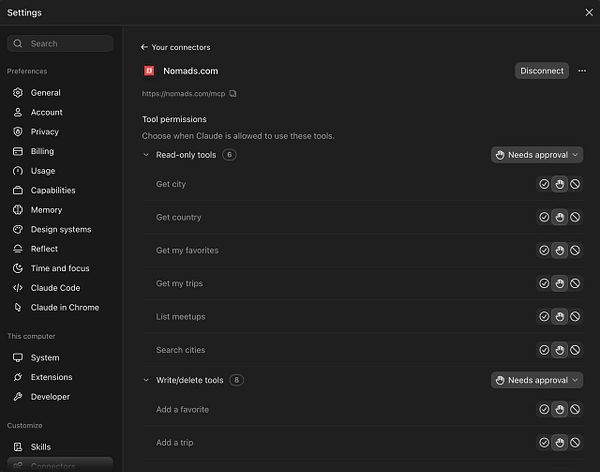Image resolution: width=600 pixels, height=472 pixels.
Task: Open Design systems settings
Action: click(60, 229)
